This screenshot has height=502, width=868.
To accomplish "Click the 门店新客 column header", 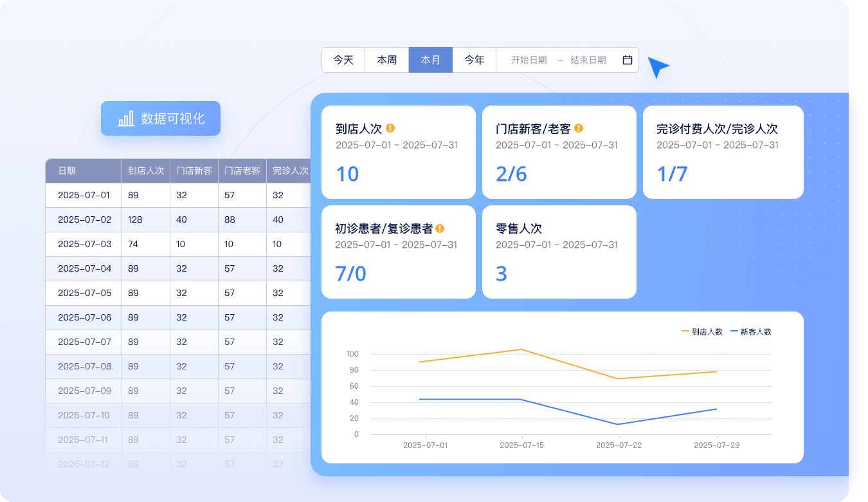I will pos(194,171).
